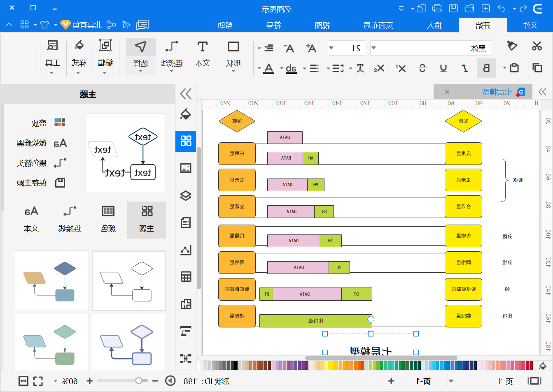This screenshot has height=392, width=553.
Task: Expand the line spacing dropdown arrow
Action: (328, 68)
